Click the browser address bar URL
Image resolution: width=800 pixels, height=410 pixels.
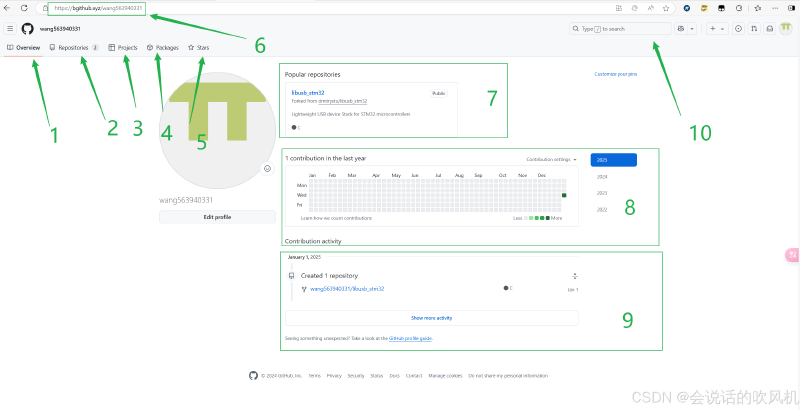98,9
